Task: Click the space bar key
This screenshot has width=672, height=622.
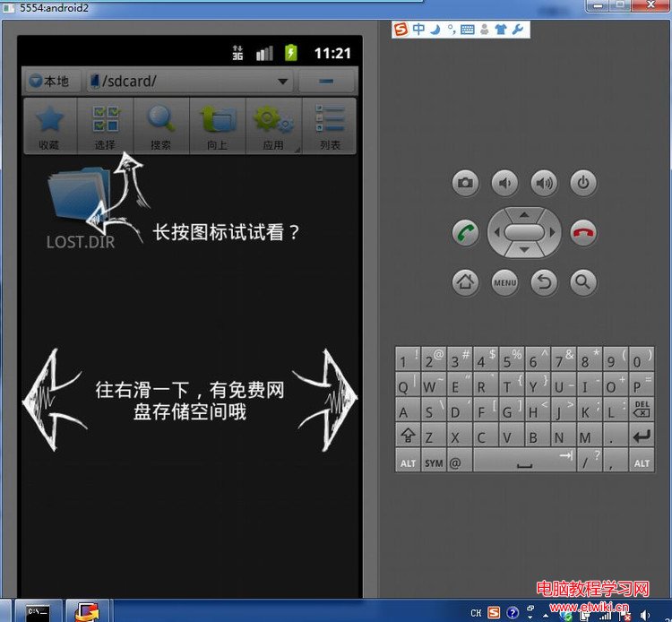Action: pos(524,461)
